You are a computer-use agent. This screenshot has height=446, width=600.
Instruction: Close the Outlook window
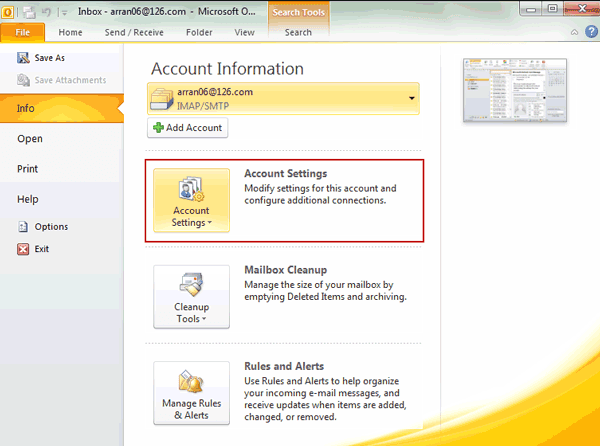582,8
